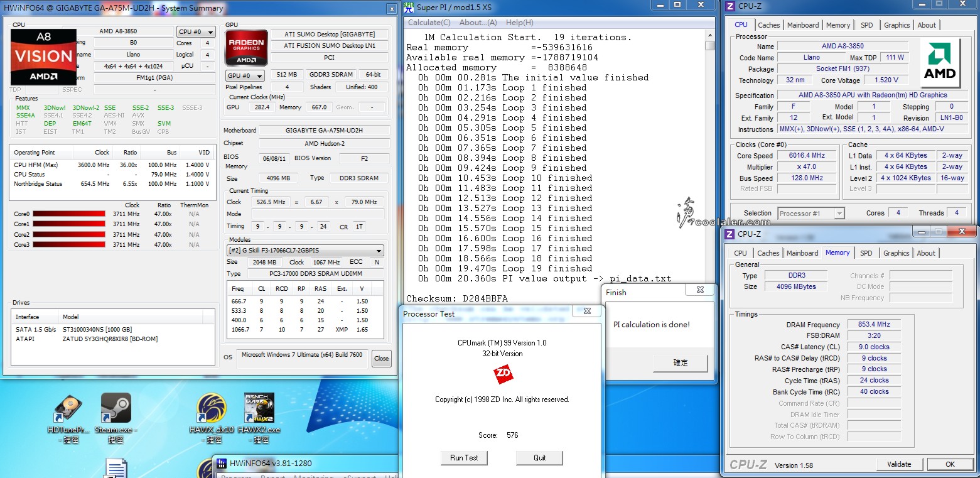
Task: Click the GIGABYTE GA-A75M-UD2H motherboard field
Action: 324,131
